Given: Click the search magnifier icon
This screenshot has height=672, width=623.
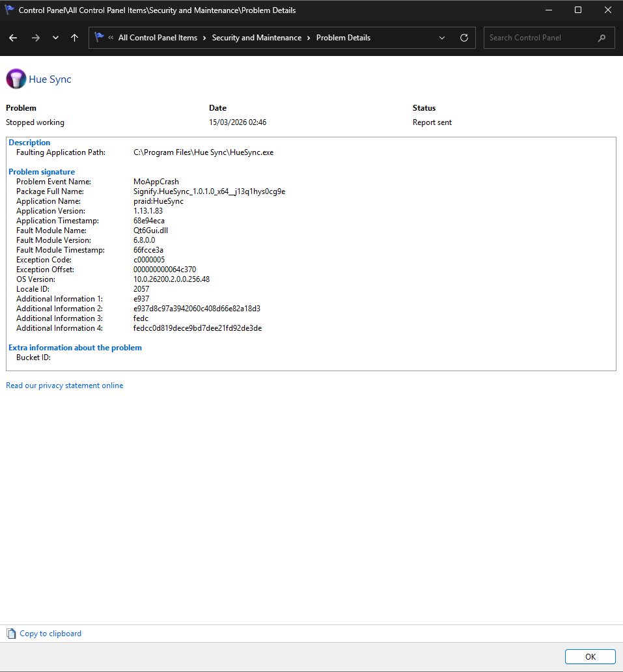Looking at the screenshot, I should pos(602,38).
